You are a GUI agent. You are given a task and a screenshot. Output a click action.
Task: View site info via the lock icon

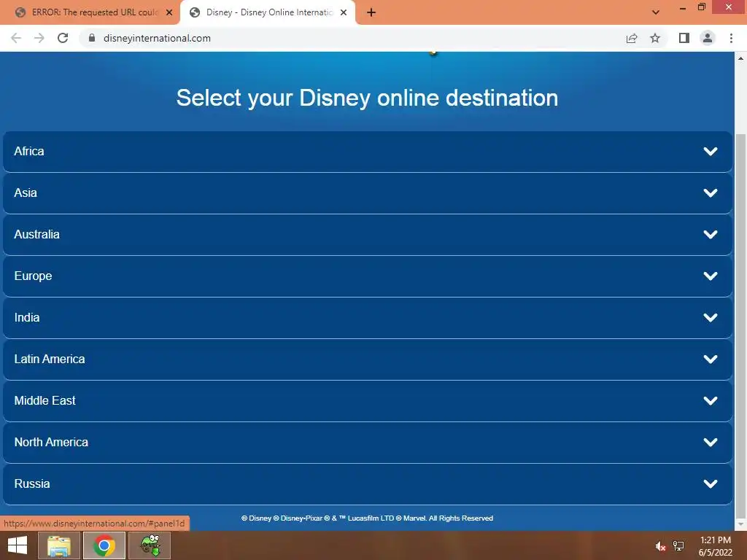pyautogui.click(x=92, y=38)
